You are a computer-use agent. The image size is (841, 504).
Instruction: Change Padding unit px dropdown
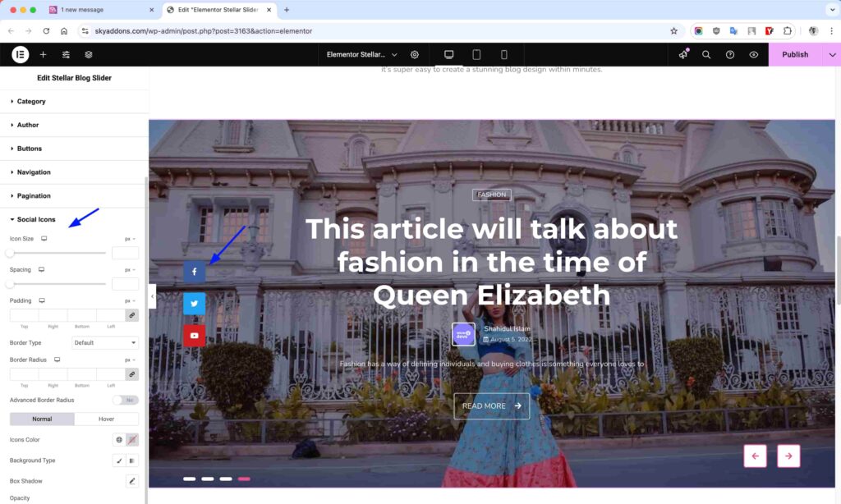point(130,301)
